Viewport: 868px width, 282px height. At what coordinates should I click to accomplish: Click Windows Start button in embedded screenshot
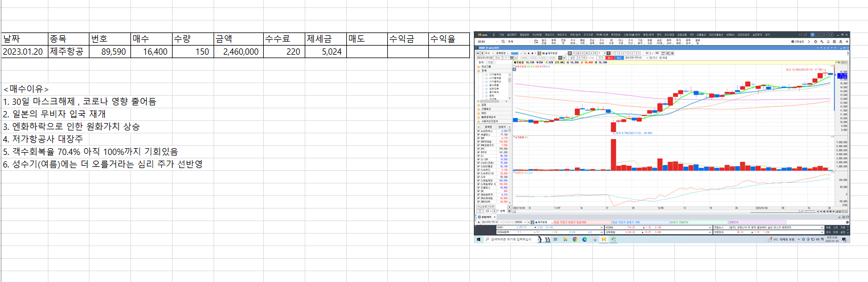(478, 239)
